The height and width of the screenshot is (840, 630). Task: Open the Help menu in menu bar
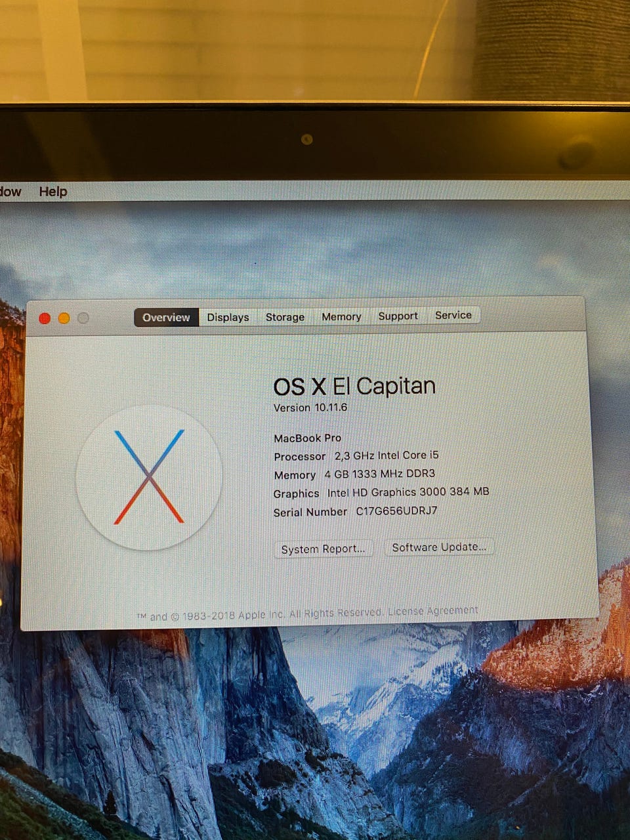point(53,192)
